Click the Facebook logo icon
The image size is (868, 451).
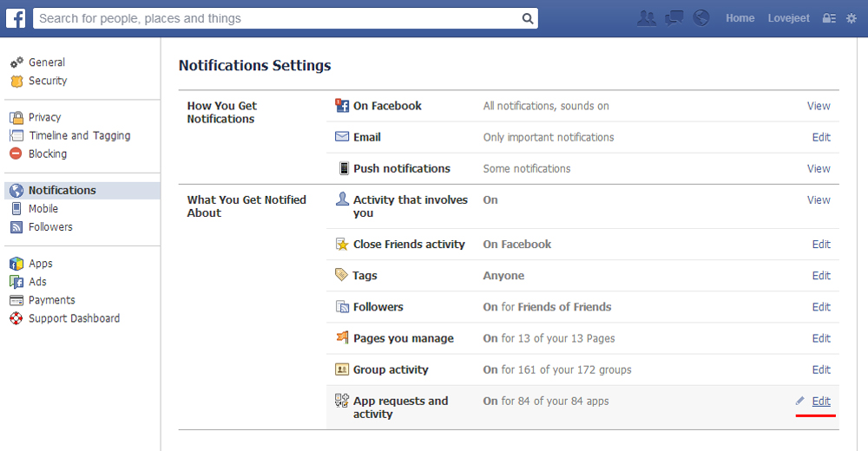pyautogui.click(x=16, y=18)
